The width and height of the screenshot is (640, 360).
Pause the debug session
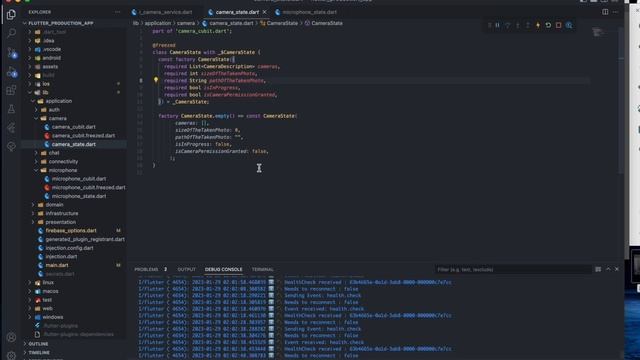[498, 25]
